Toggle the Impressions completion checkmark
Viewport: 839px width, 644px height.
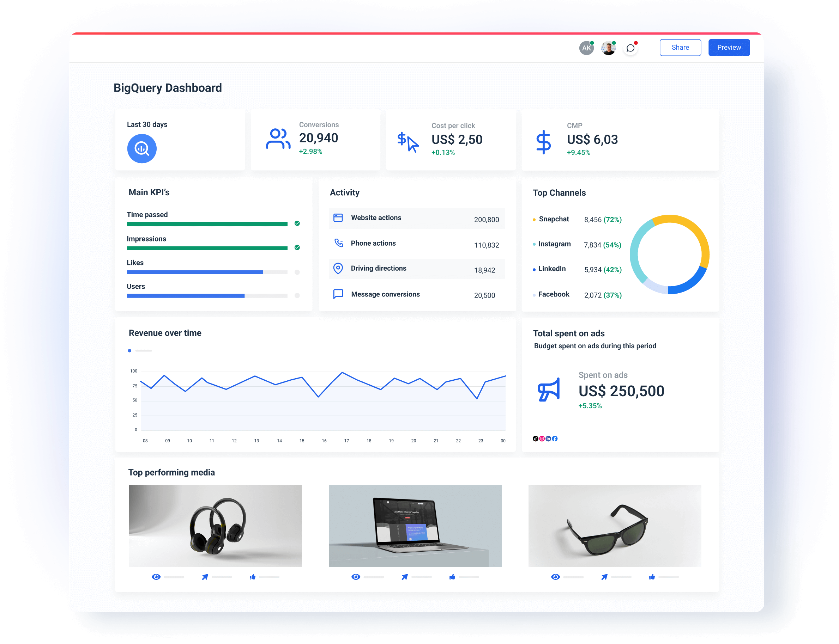tap(297, 248)
